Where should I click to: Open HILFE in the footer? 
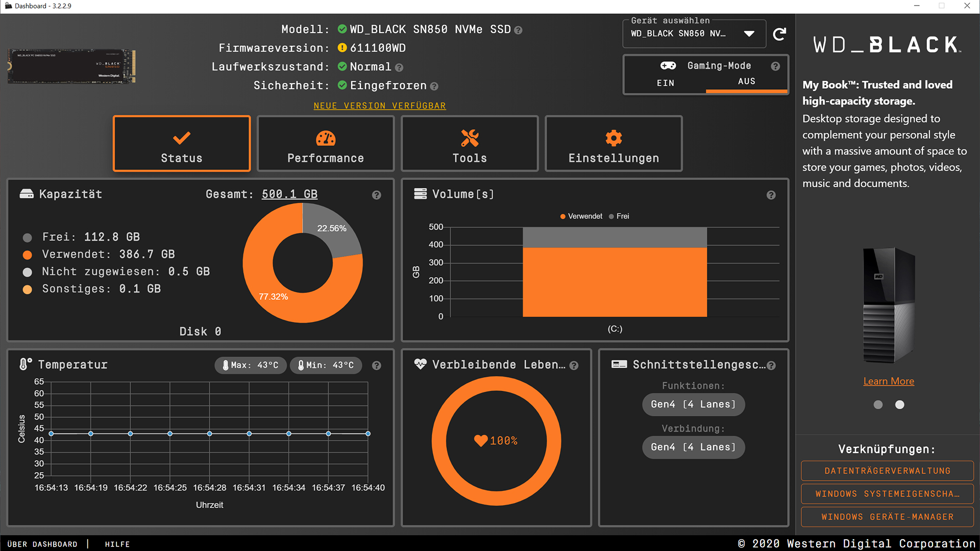pyautogui.click(x=117, y=544)
